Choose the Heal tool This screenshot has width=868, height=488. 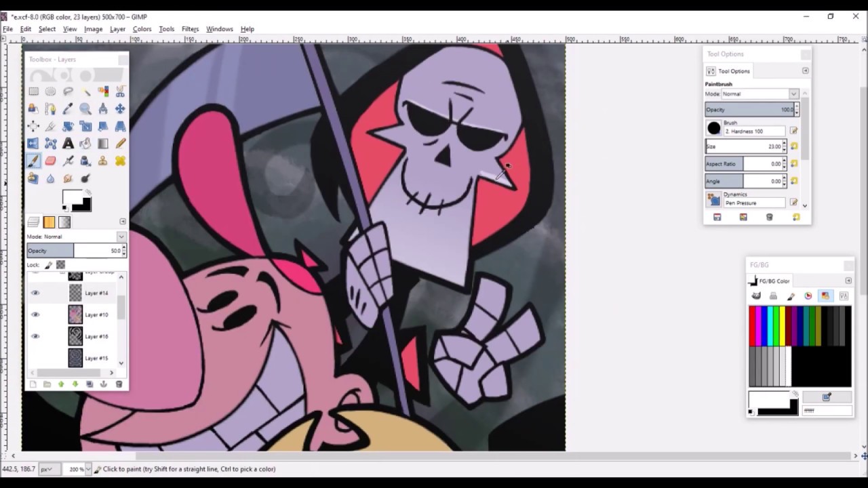[x=120, y=161]
